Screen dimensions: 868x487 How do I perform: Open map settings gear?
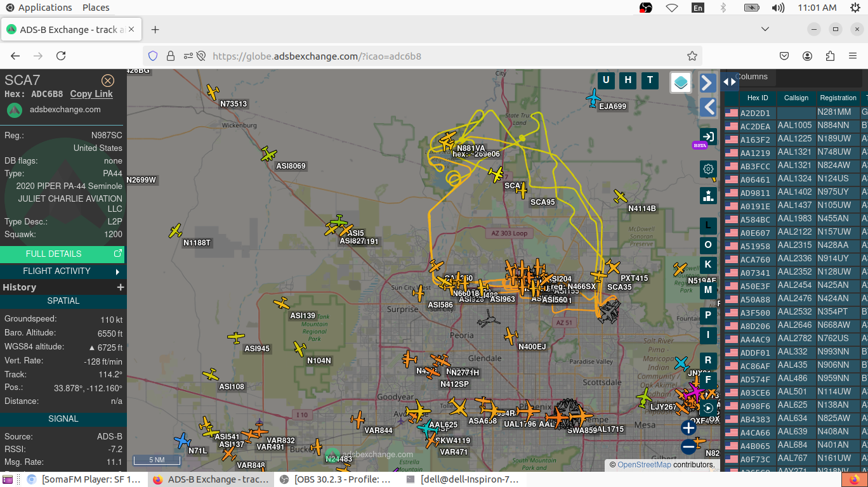(708, 169)
